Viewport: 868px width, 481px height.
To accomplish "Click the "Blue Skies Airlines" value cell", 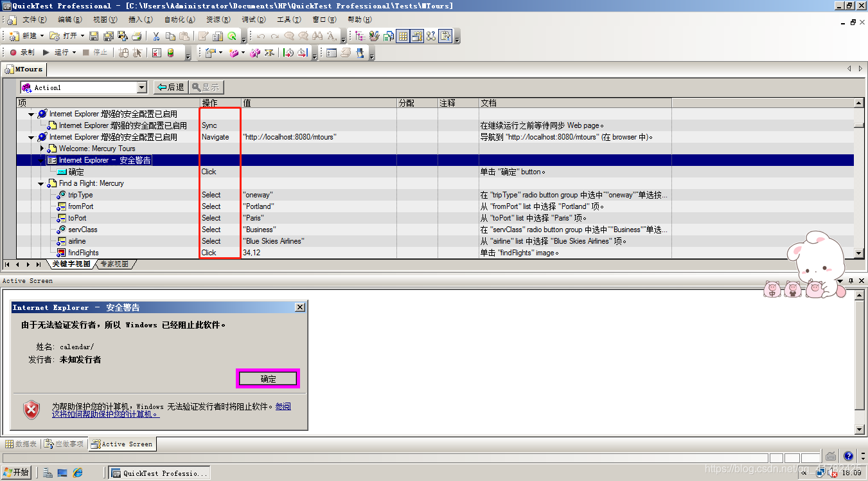I will point(319,241).
